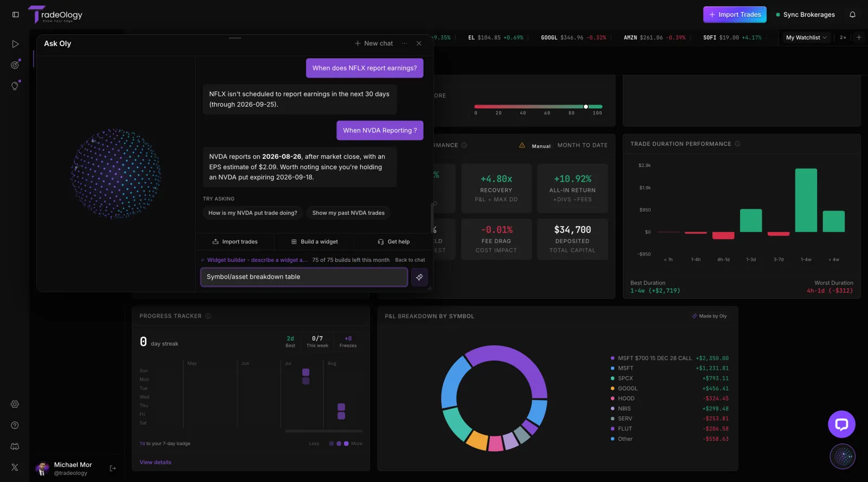Click info icon beside Trade Duration Performance
This screenshot has width=868, height=482.
click(x=737, y=144)
